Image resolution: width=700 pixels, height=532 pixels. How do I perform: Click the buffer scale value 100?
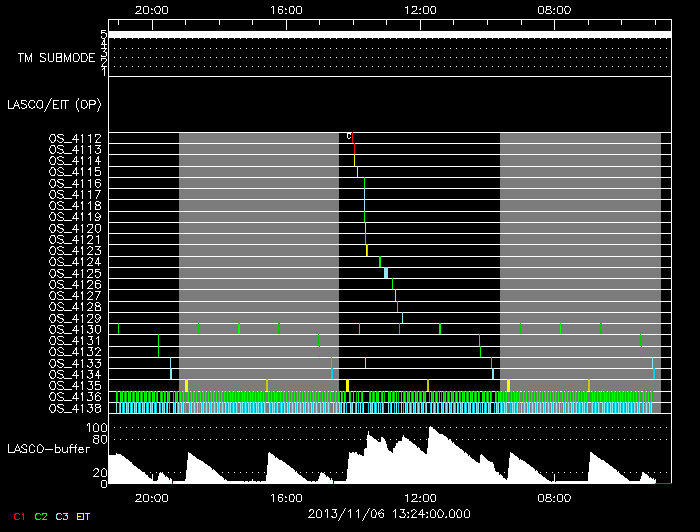pyautogui.click(x=97, y=428)
